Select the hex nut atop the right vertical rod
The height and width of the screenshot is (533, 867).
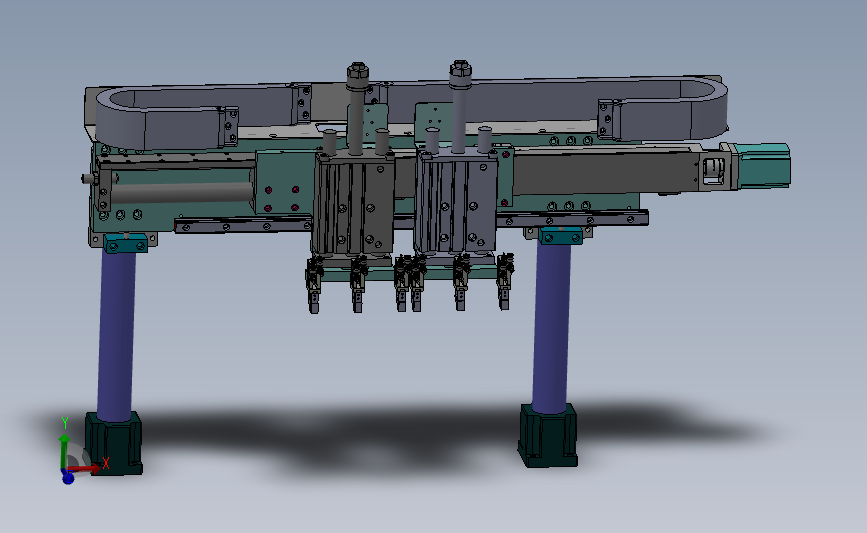coord(460,69)
